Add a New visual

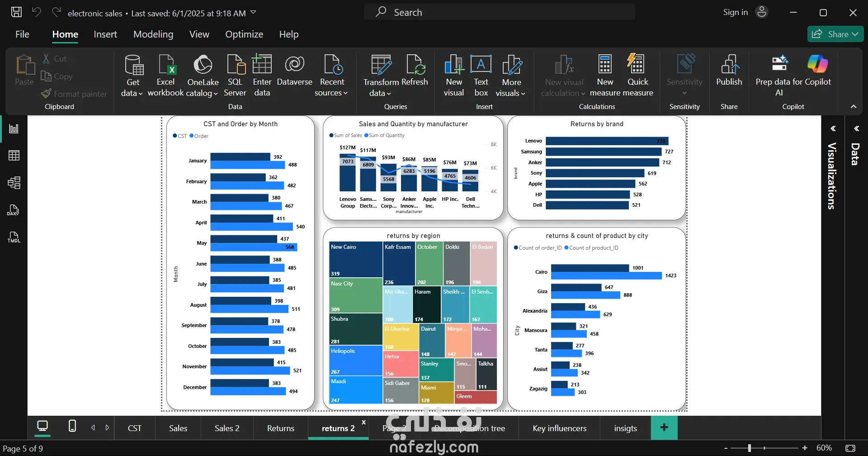454,75
